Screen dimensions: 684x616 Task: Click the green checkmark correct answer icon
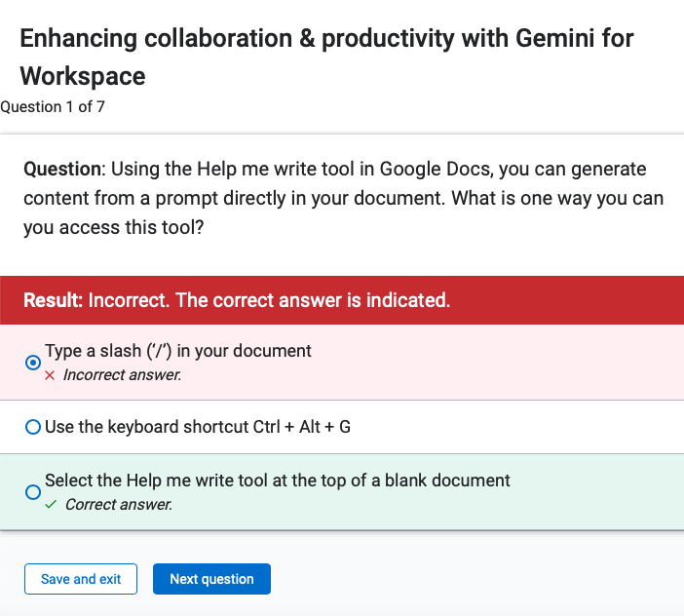pyautogui.click(x=51, y=505)
